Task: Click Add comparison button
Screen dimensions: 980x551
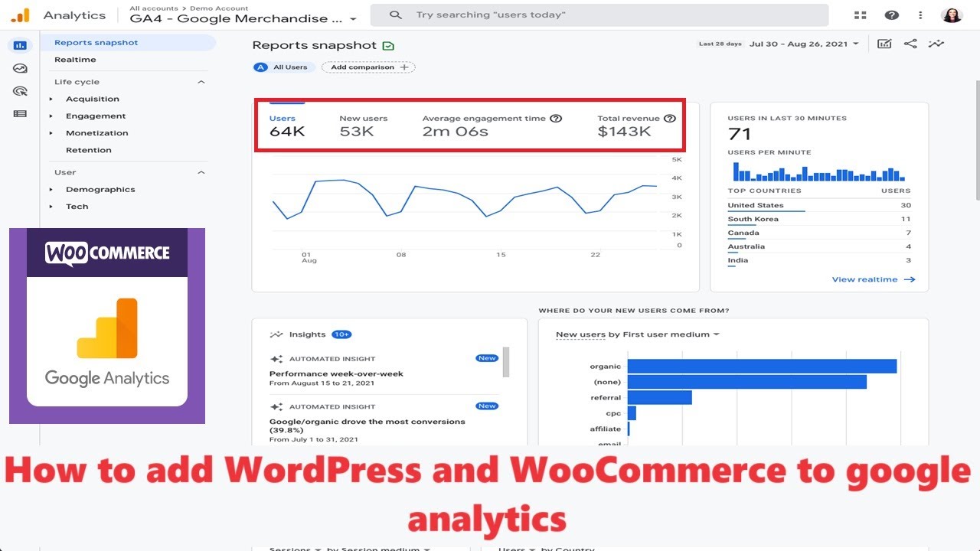Action: pyautogui.click(x=368, y=67)
